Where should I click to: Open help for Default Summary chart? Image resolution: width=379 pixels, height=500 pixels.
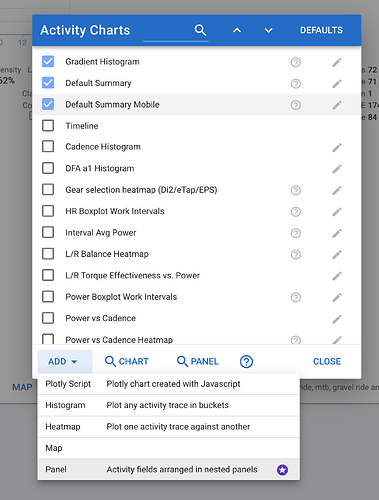[296, 83]
